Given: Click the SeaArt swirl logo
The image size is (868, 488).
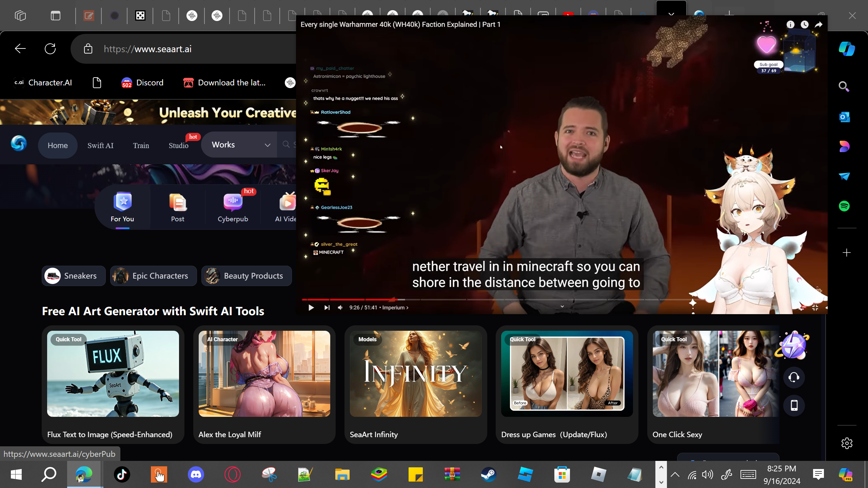Looking at the screenshot, I should coord(19,143).
